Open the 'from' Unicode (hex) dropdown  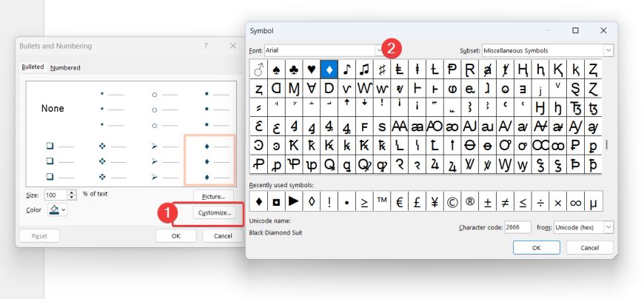tap(608, 227)
